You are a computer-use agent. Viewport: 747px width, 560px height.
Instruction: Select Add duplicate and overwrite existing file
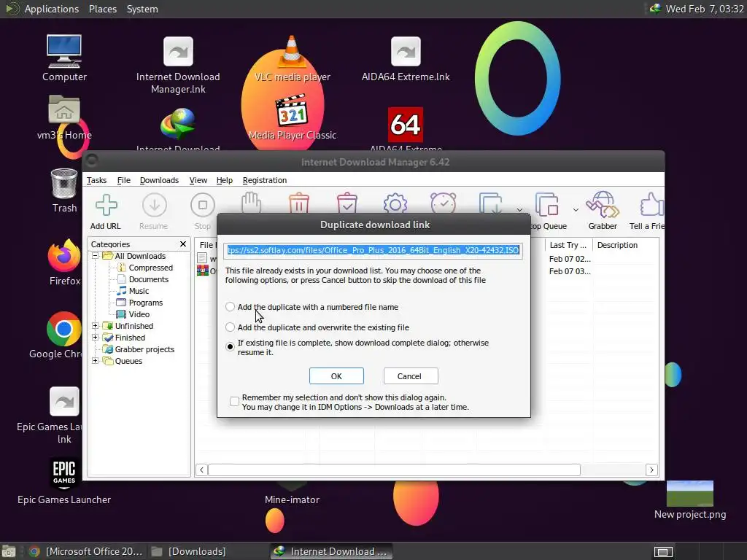[230, 327]
